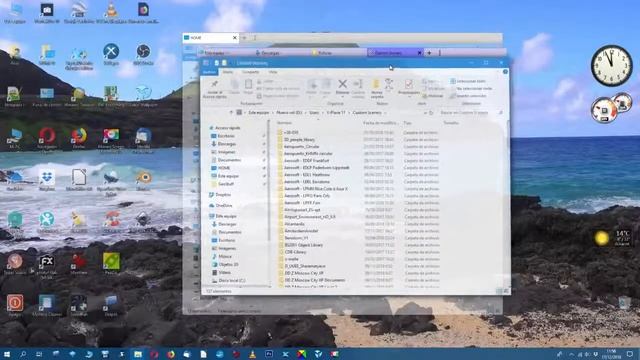Click the Copiar a icon in ribbon
Viewport: 640px width, 360px height.
(326, 84)
